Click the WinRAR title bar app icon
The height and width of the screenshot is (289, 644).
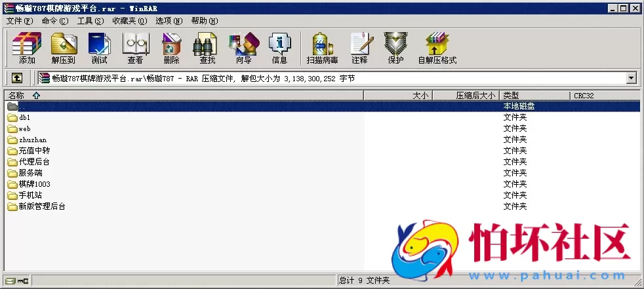click(x=8, y=8)
